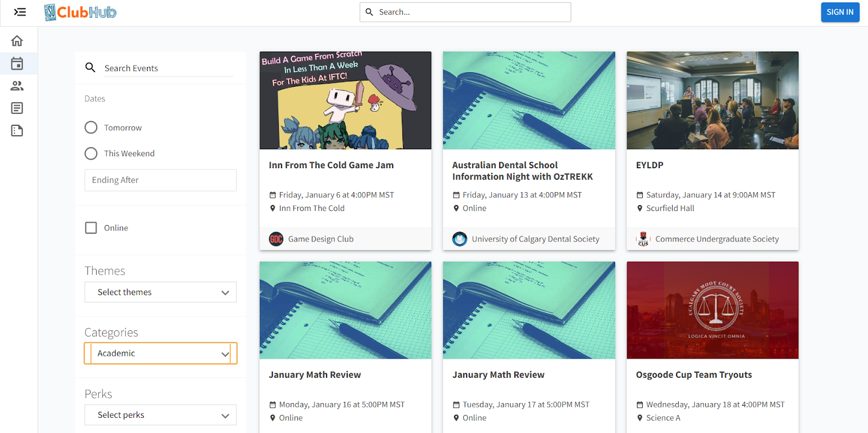Click the Ending After date field
The height and width of the screenshot is (433, 868).
(x=161, y=180)
